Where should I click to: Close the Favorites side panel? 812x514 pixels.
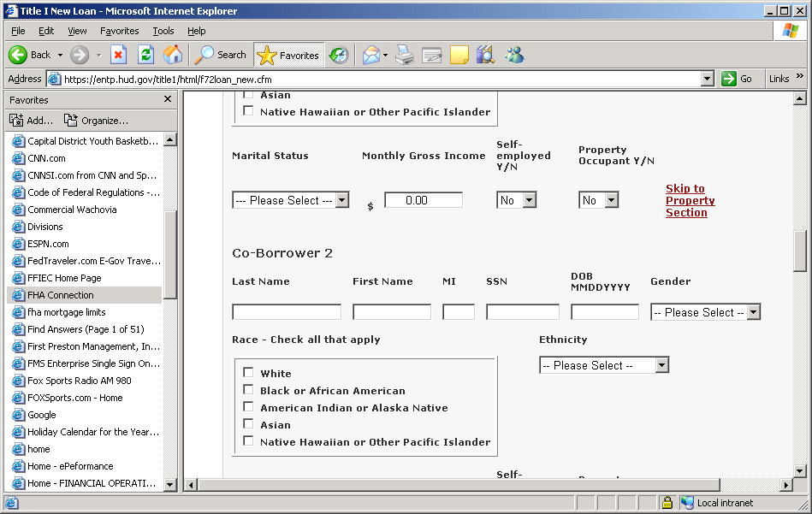point(168,99)
